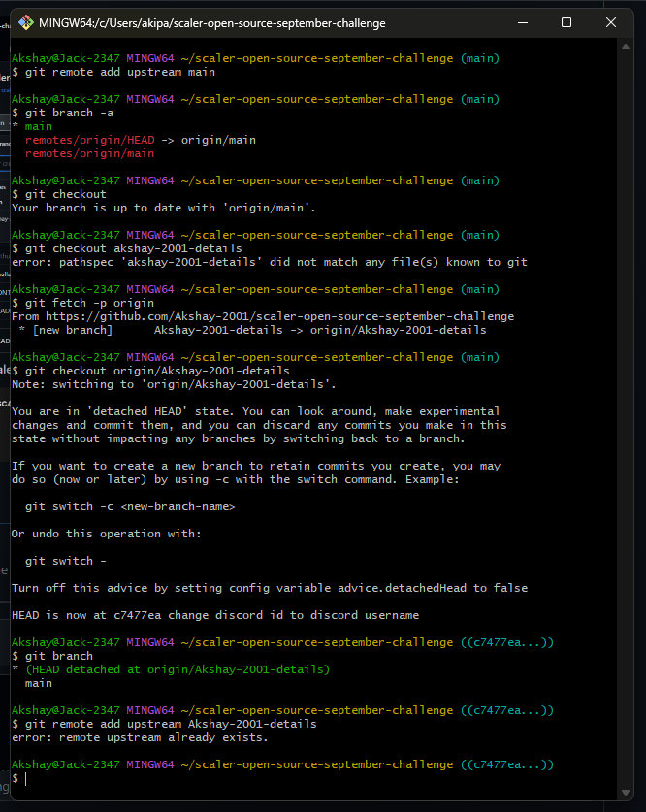The width and height of the screenshot is (646, 812).
Task: Click 'If you want to create a new branch' line
Action: coord(256,466)
